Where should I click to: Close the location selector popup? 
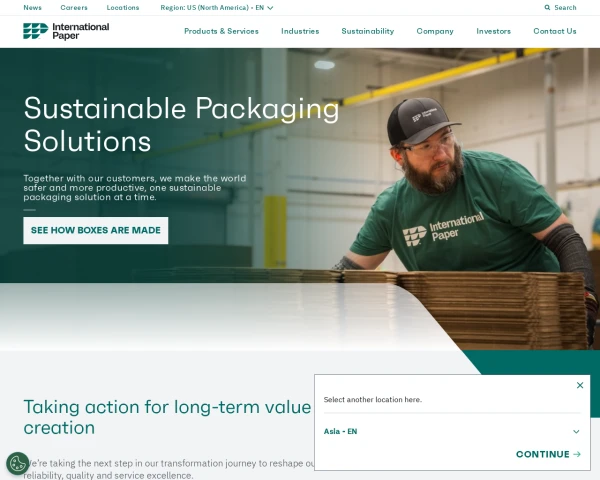point(580,385)
